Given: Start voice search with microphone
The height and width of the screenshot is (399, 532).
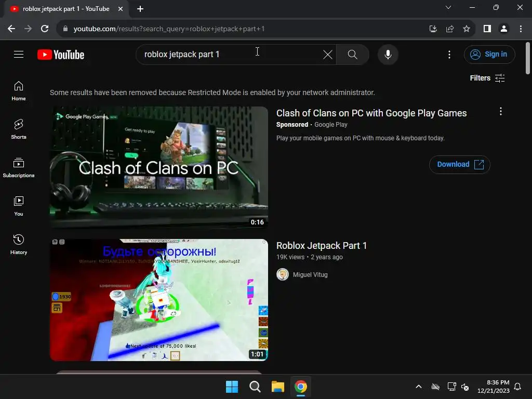Looking at the screenshot, I should [388, 55].
